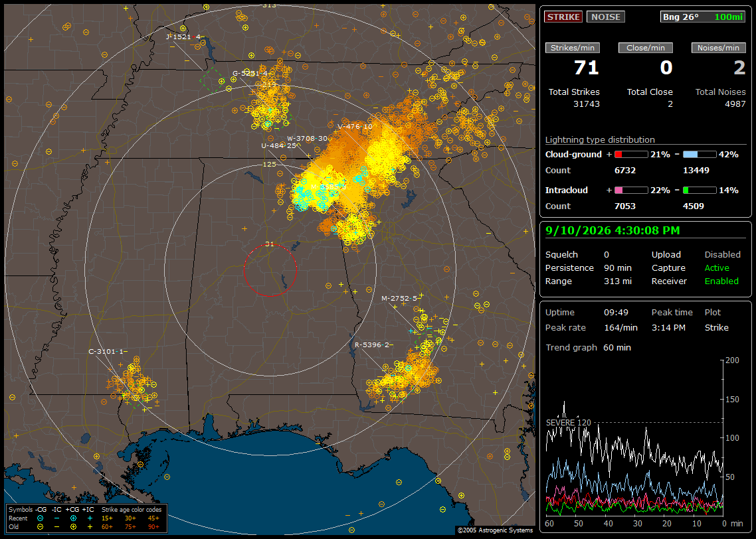Click the Strikes/min header label
The height and width of the screenshot is (539, 756).
[x=572, y=48]
